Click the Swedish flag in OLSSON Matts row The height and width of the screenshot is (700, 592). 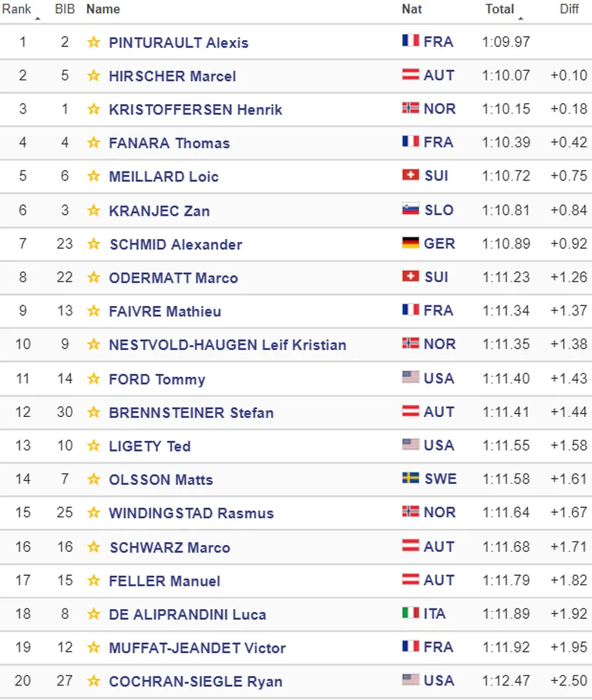tap(411, 478)
